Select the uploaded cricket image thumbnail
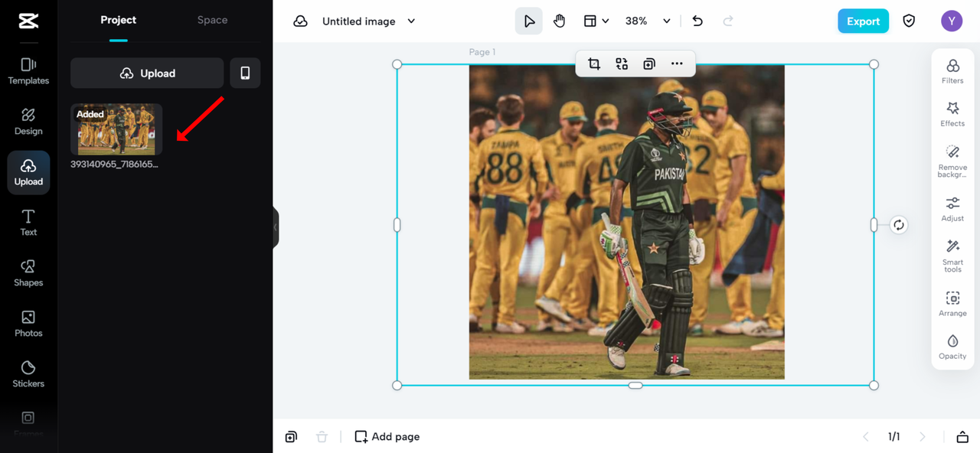Image resolution: width=980 pixels, height=453 pixels. [116, 129]
